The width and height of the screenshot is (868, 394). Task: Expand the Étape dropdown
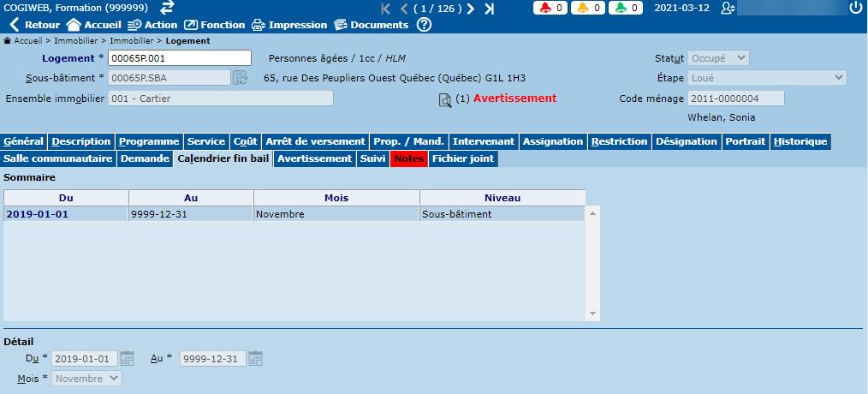point(767,78)
